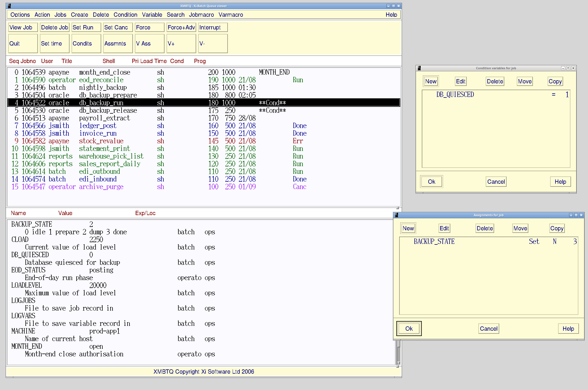Image resolution: width=588 pixels, height=390 pixels.
Task: Click New in Assignments for job dialog
Action: click(x=408, y=228)
